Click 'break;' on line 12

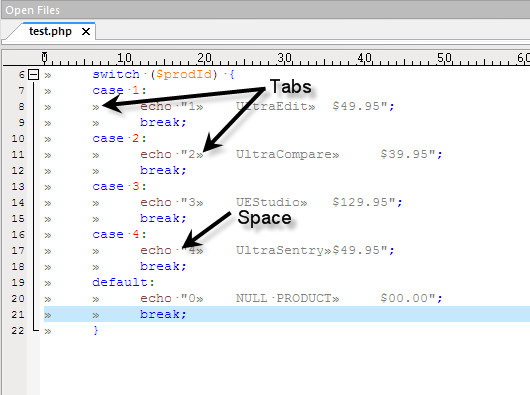click(163, 170)
